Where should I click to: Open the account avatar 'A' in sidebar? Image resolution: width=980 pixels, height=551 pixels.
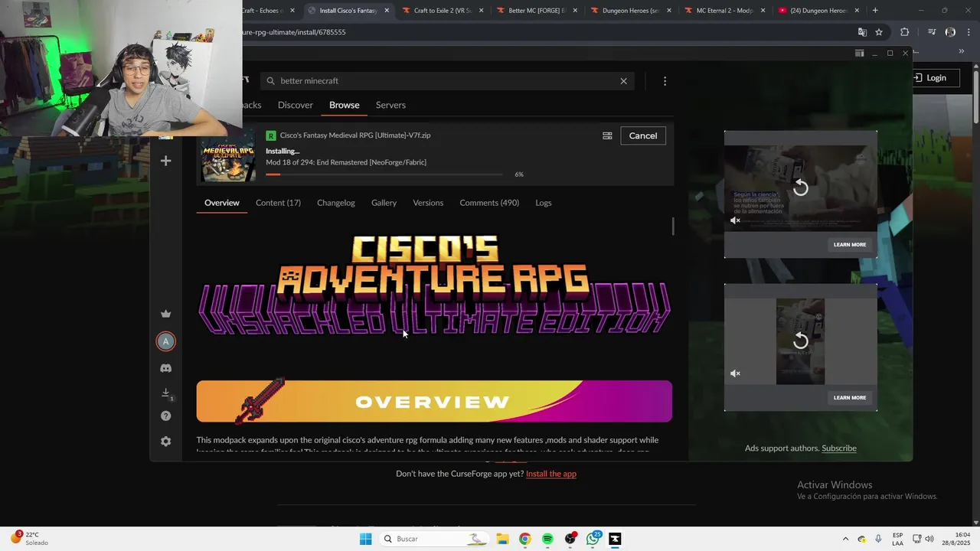165,341
